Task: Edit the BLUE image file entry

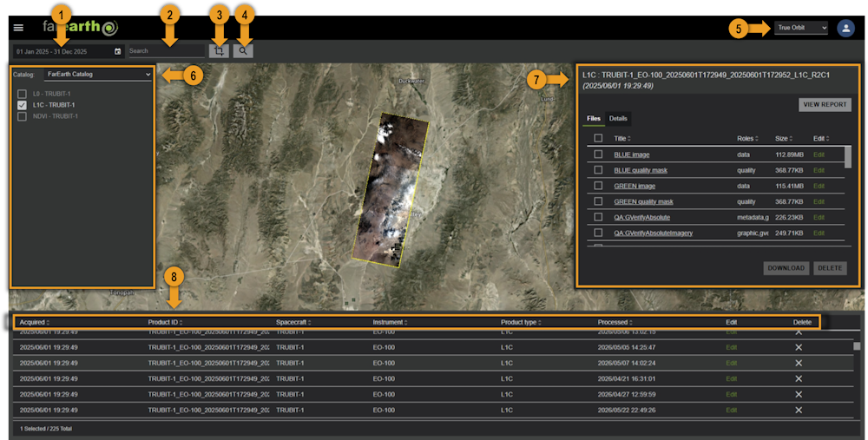Action: (819, 155)
